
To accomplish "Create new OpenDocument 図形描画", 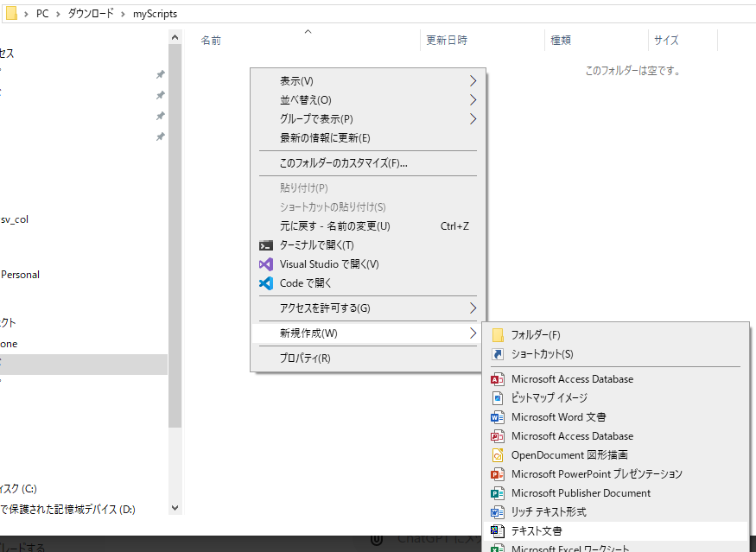I will [x=616, y=455].
